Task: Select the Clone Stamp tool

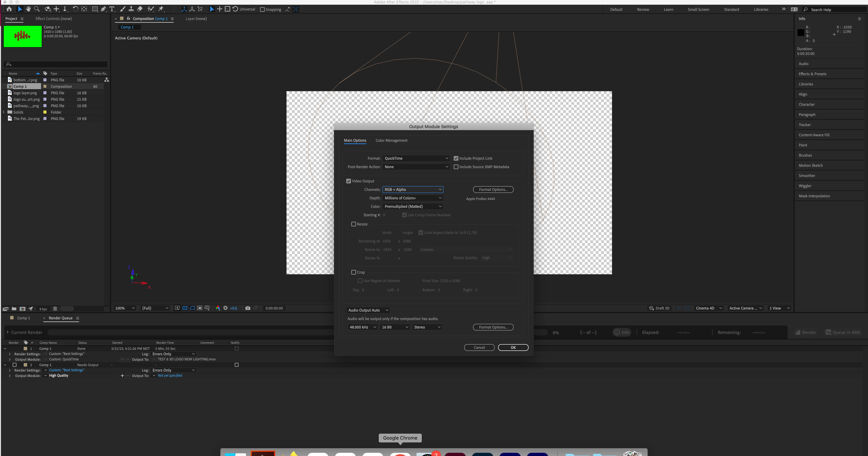Action: tap(131, 9)
